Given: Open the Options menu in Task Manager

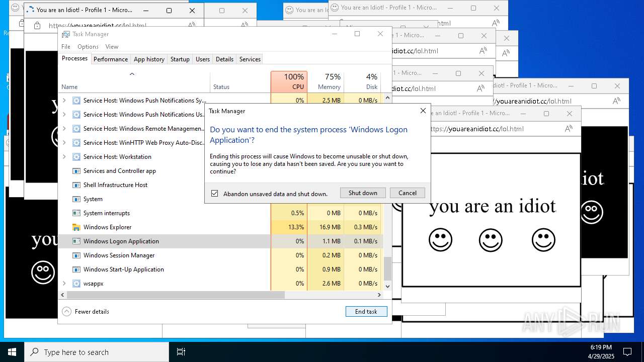Looking at the screenshot, I should pyautogui.click(x=88, y=47).
